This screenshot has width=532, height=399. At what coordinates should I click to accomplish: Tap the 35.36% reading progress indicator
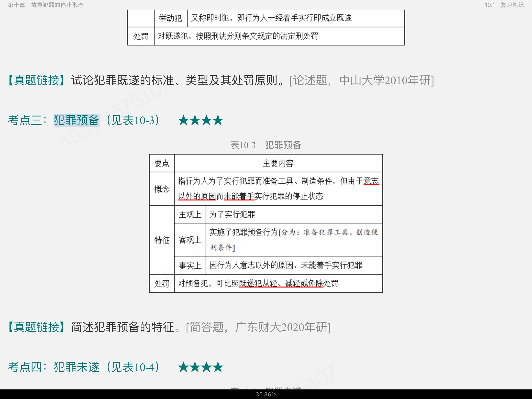coord(266,394)
